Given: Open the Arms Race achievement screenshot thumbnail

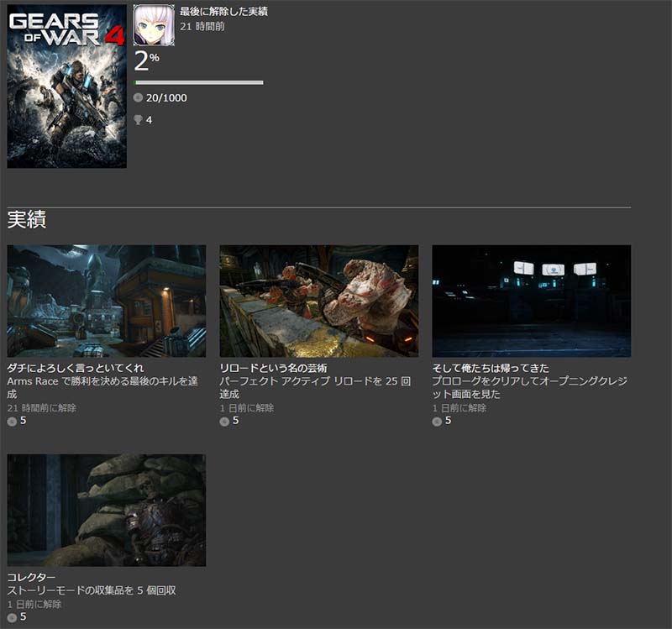Looking at the screenshot, I should click(107, 301).
